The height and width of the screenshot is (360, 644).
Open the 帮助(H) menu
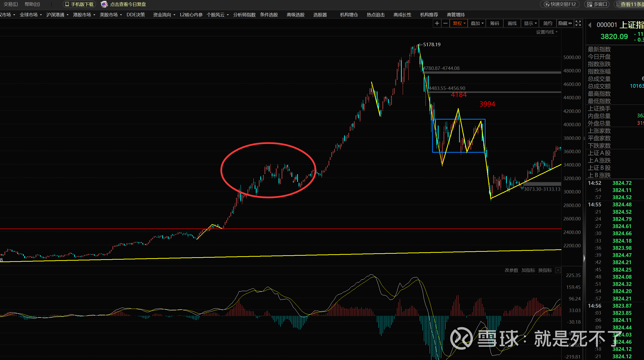32,4
